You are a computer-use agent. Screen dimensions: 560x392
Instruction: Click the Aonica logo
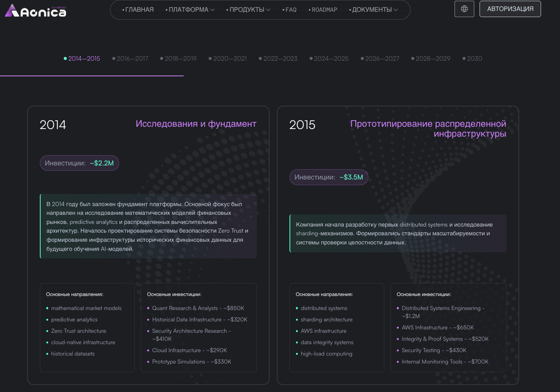(36, 11)
